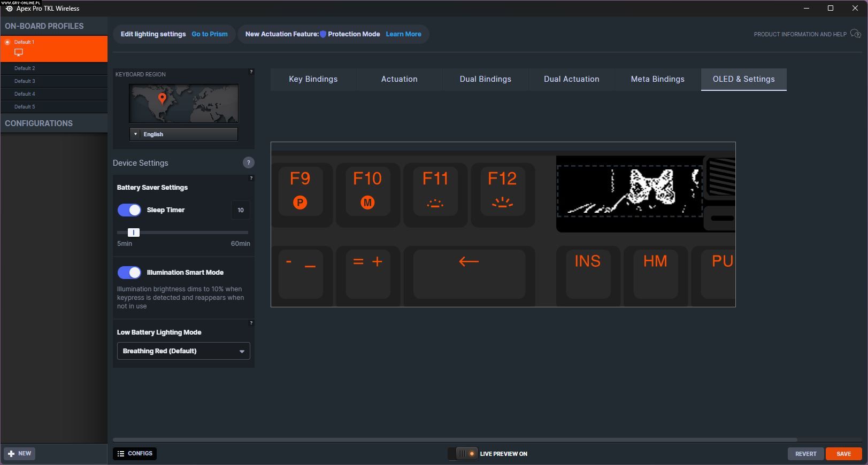
Task: Click the F12 brightness up key
Action: [502, 190]
